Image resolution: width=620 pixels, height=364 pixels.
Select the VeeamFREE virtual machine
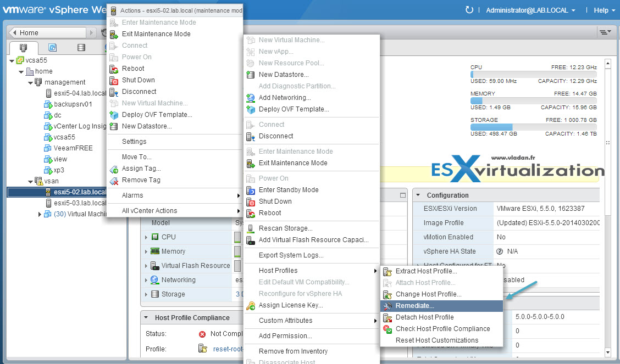pos(73,148)
